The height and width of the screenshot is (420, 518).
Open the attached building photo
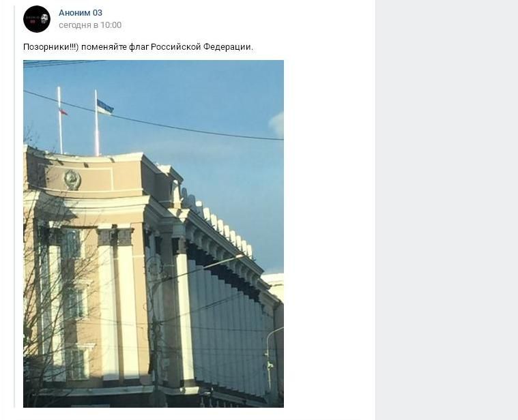[154, 234]
